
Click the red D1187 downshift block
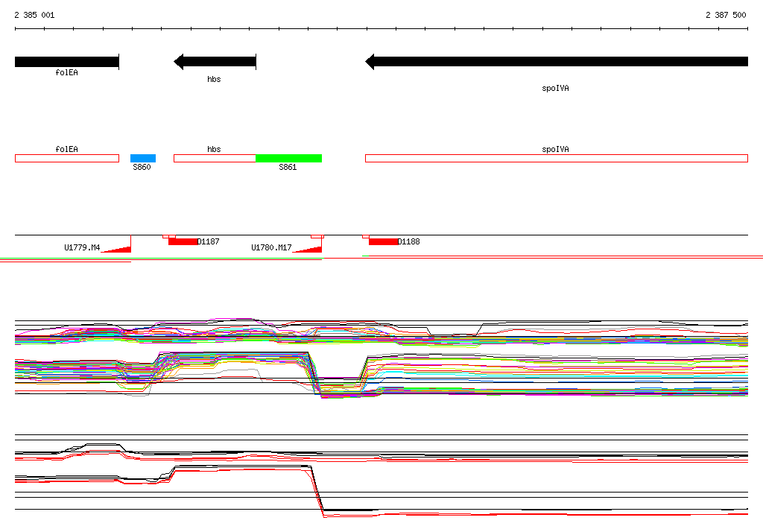point(183,241)
